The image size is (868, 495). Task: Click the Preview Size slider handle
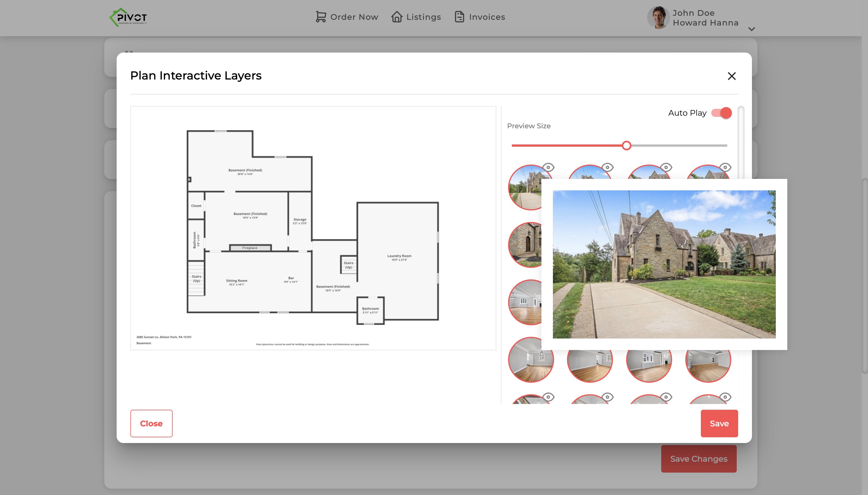627,146
